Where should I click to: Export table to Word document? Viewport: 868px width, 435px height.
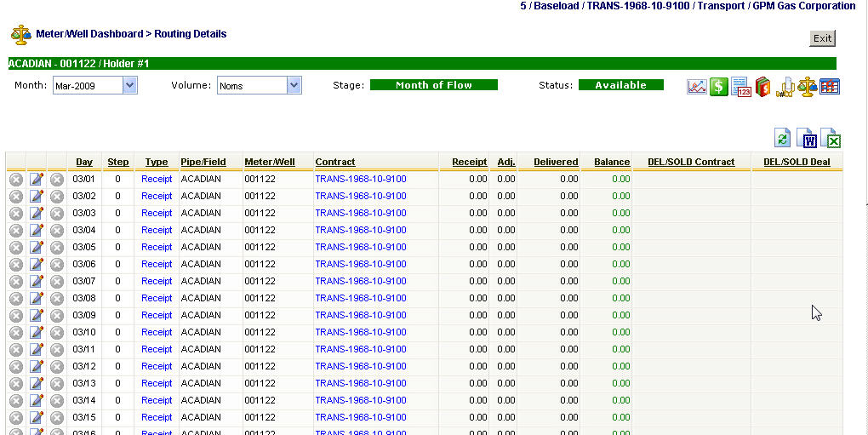[808, 140]
